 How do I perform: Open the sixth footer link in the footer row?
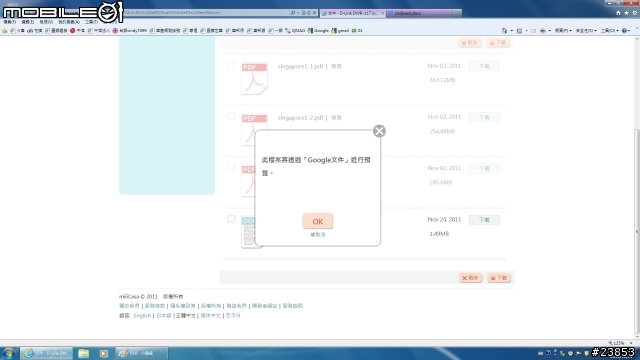(x=264, y=306)
